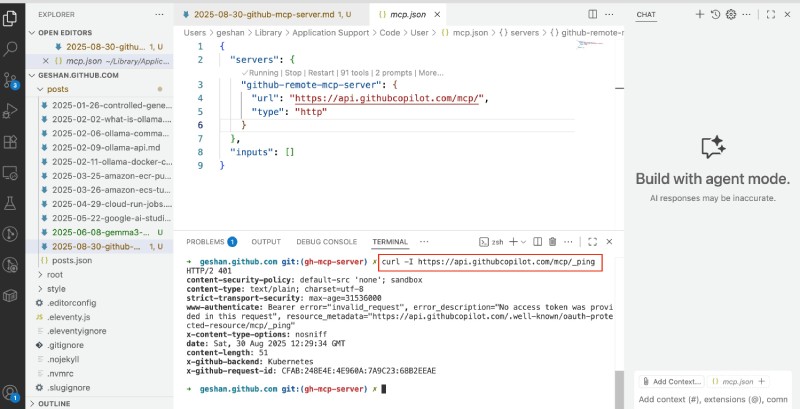The image size is (800, 409).
Task: Open the githubcopilot MCP url link
Action: 387,98
